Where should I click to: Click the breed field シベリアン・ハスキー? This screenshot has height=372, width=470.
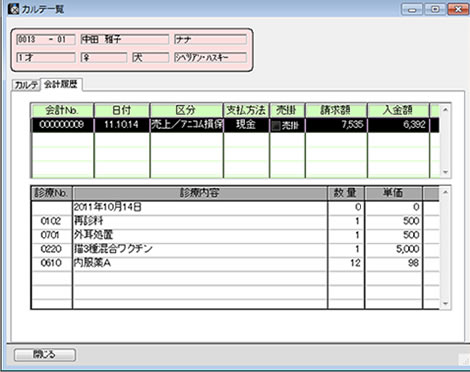210,57
